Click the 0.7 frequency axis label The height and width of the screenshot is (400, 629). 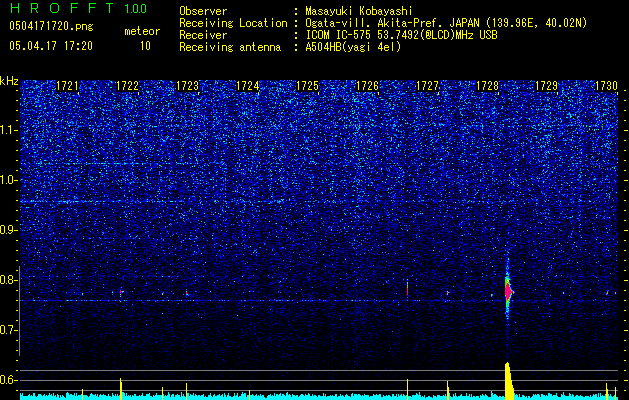click(8, 330)
